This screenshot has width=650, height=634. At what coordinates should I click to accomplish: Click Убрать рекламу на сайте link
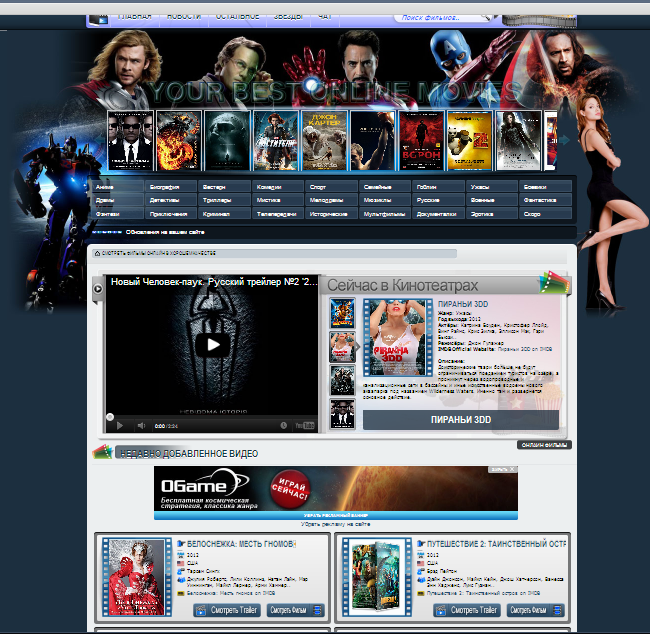335,524
